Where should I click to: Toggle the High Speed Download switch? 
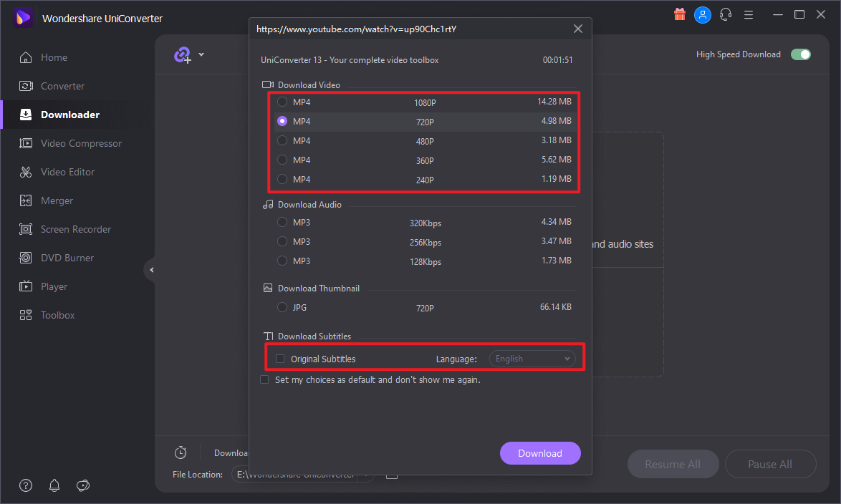click(800, 54)
